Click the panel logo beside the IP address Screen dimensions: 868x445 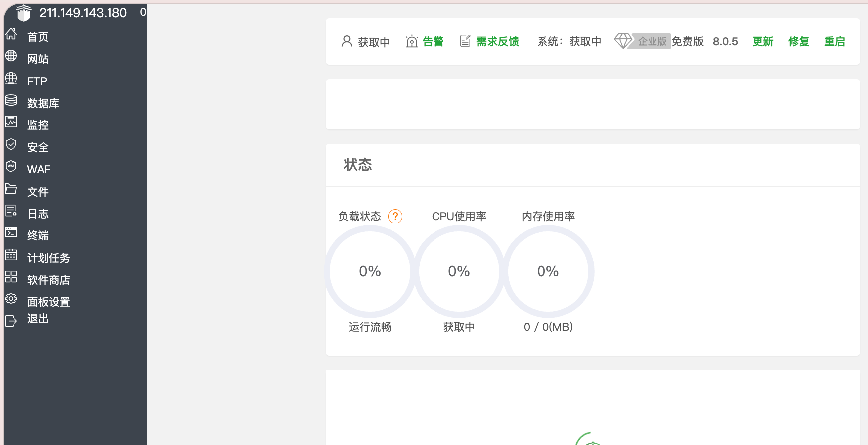coord(23,13)
